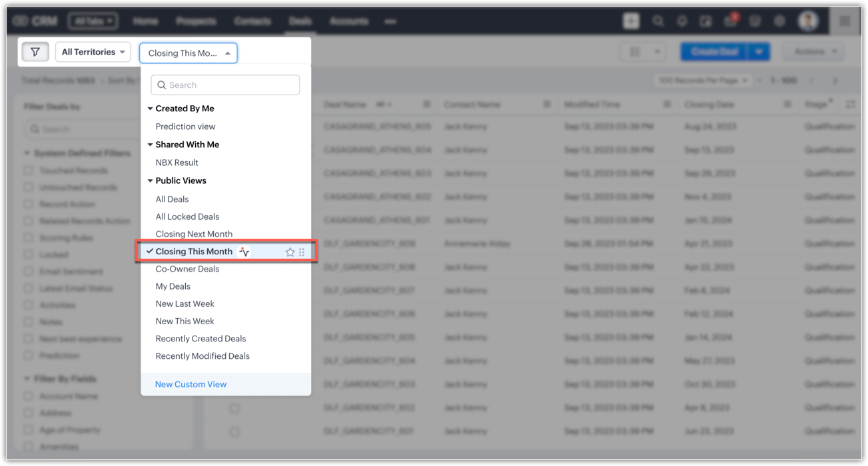Enable the Touched Records filter checkbox
868x466 pixels.
29,170
